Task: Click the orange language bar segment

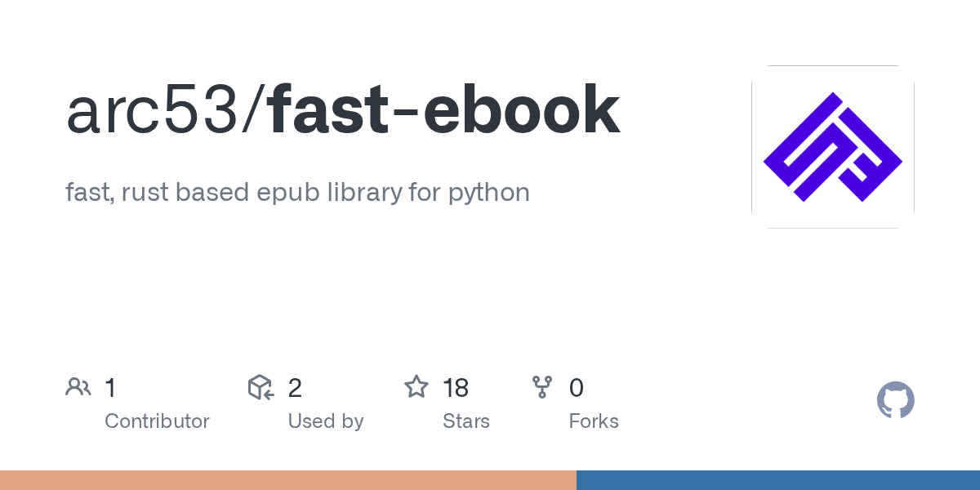Action: [x=287, y=480]
